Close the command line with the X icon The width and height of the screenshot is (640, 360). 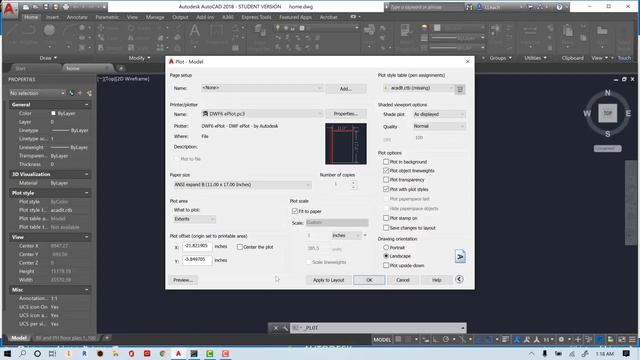(276, 328)
